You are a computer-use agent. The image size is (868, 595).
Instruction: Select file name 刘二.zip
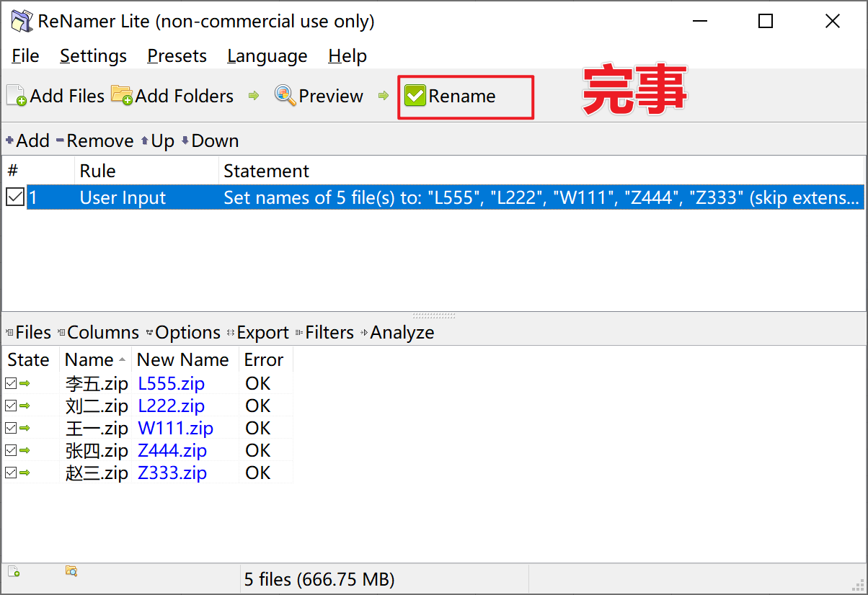point(97,406)
